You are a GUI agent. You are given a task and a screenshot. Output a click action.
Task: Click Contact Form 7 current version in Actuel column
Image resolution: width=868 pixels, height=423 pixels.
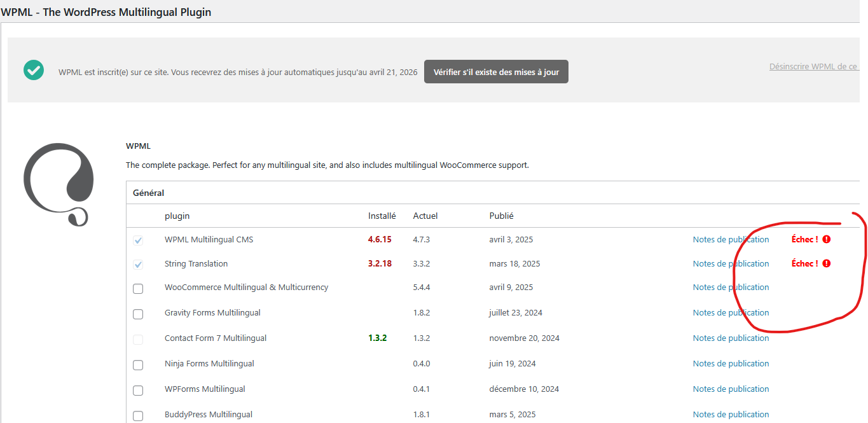[x=422, y=338]
